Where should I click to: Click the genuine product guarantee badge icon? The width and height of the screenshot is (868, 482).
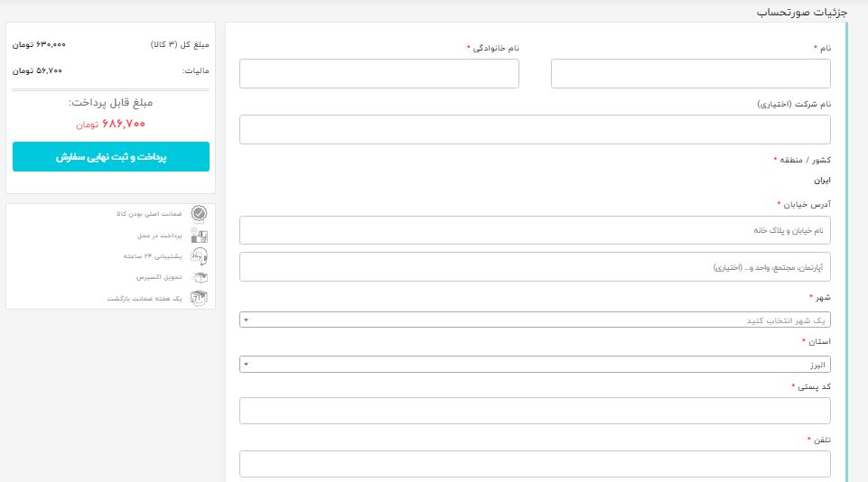pos(199,214)
